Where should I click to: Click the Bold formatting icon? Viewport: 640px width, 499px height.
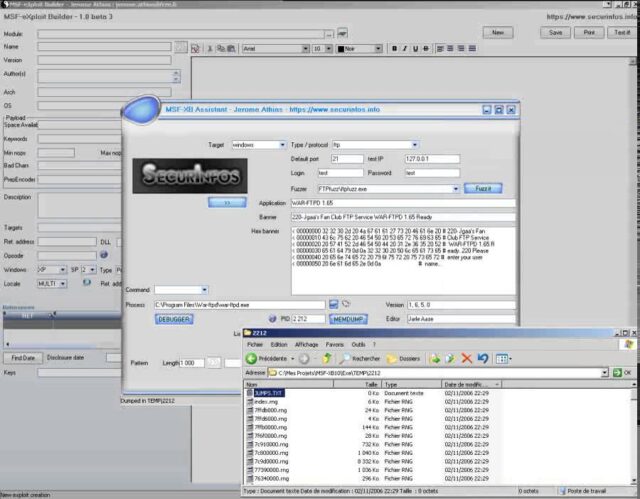click(x=394, y=49)
